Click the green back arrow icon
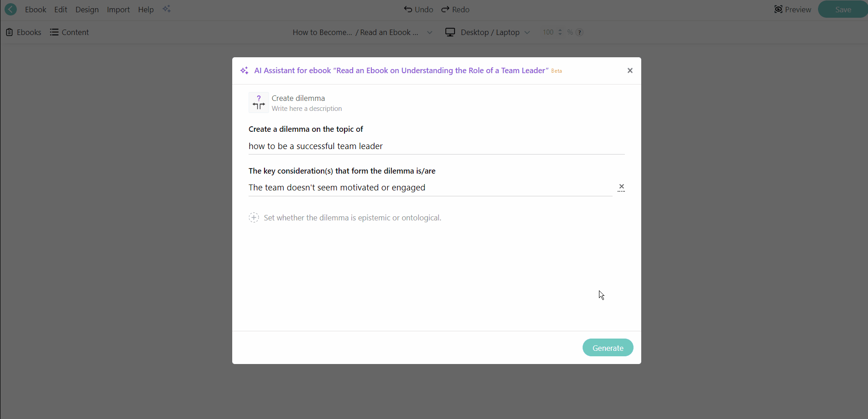 (10, 9)
